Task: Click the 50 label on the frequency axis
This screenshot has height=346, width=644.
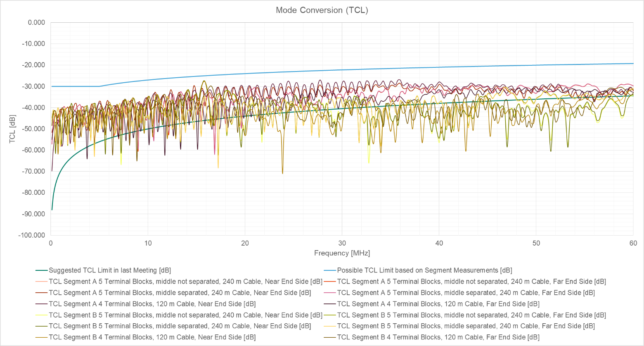Action: pos(536,243)
